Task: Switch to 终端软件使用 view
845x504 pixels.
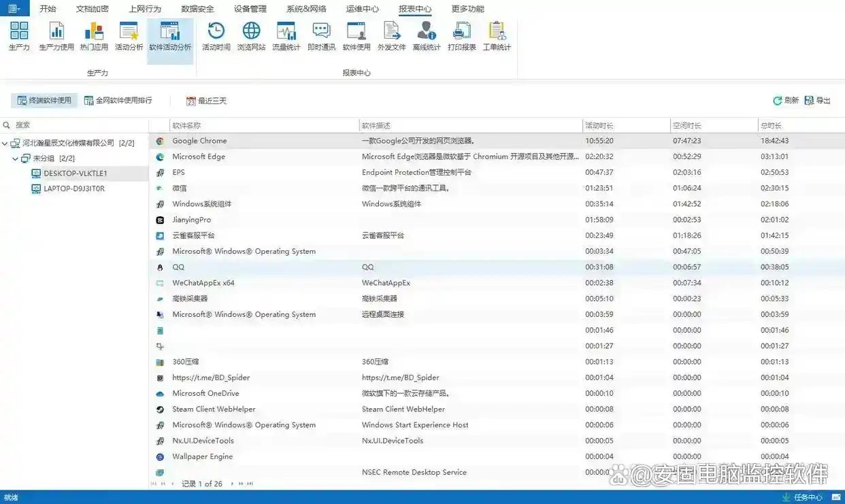Action: pyautogui.click(x=44, y=101)
